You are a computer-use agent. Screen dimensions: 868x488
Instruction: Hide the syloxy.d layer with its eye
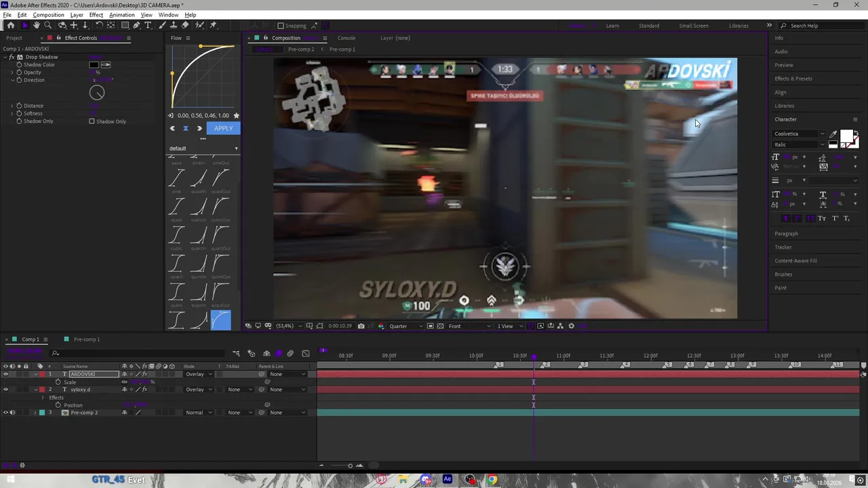coord(5,390)
